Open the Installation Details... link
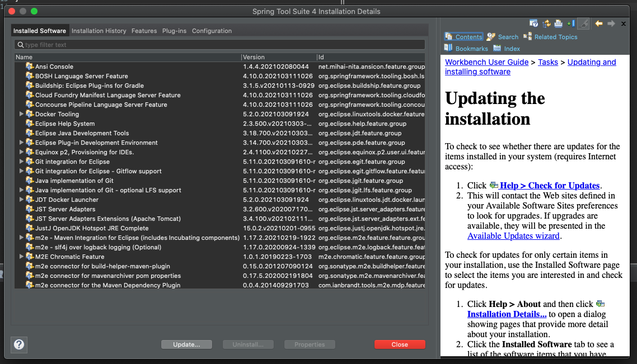This screenshot has height=364, width=637. 507,314
